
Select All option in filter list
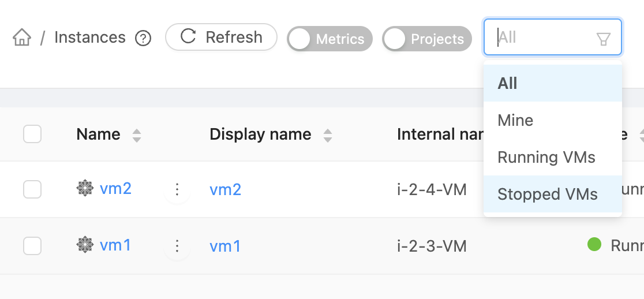[553, 83]
